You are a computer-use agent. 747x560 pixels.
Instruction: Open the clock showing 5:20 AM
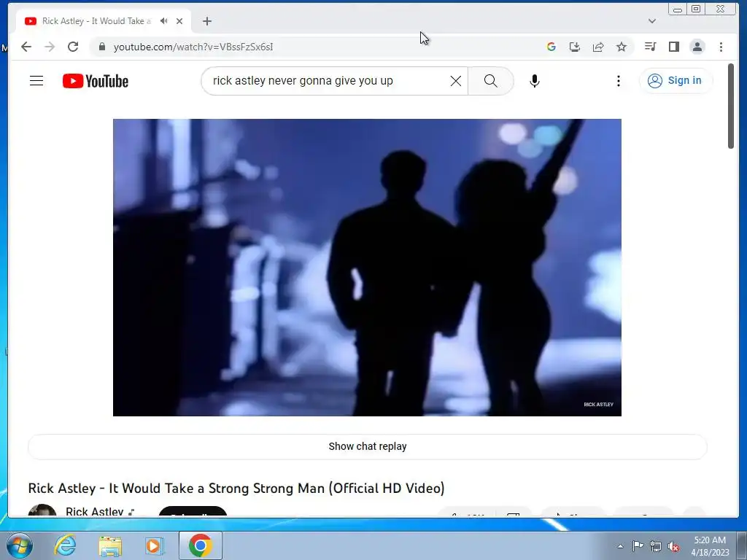tap(710, 545)
